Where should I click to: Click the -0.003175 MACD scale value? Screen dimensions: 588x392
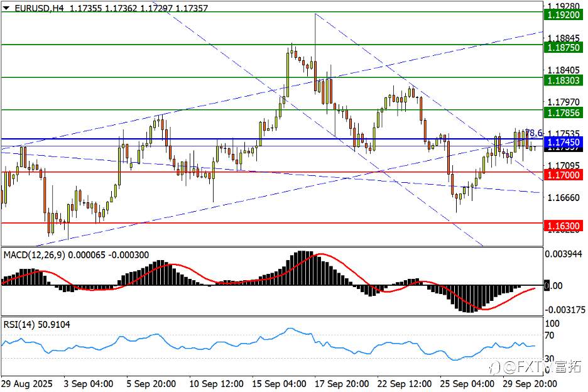click(565, 310)
